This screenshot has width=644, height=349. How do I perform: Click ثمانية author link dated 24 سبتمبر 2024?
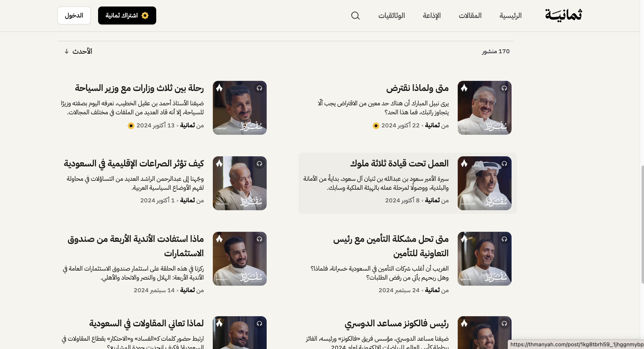click(x=432, y=290)
